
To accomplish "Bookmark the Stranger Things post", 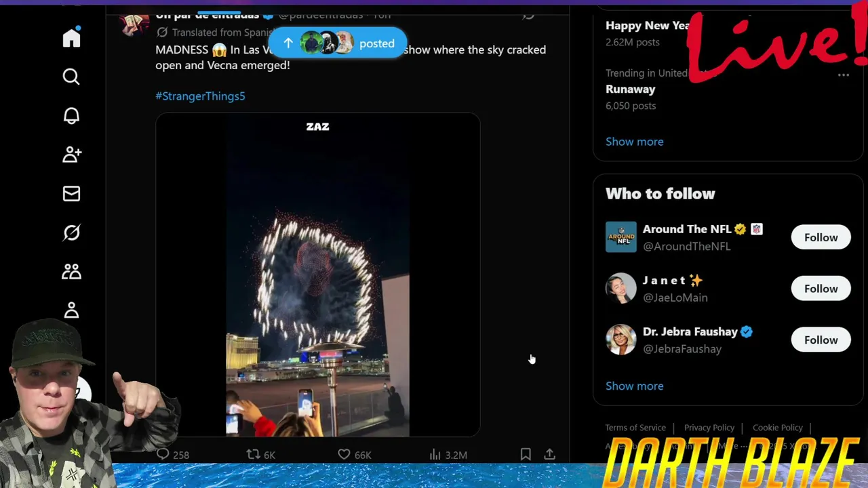I will tap(526, 454).
